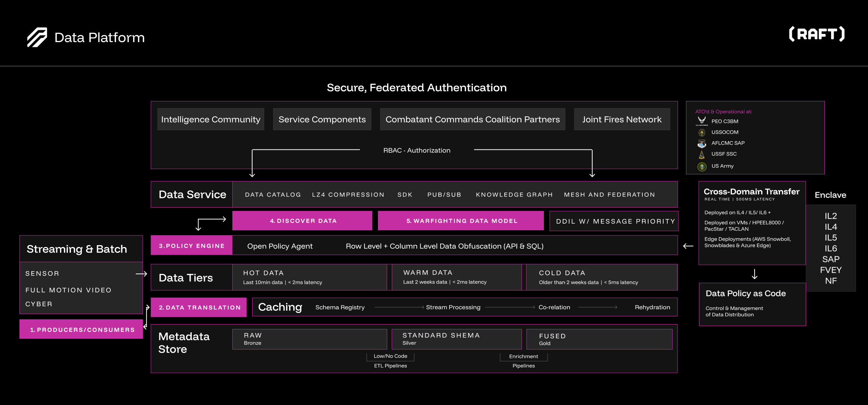Click the SDK item
Viewport: 868px width, 405px height.
[405, 194]
